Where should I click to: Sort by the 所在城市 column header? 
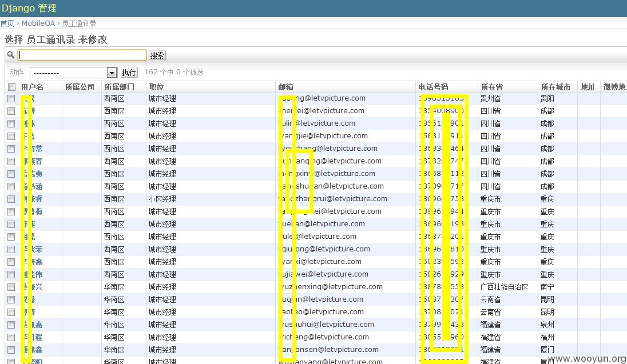(555, 87)
